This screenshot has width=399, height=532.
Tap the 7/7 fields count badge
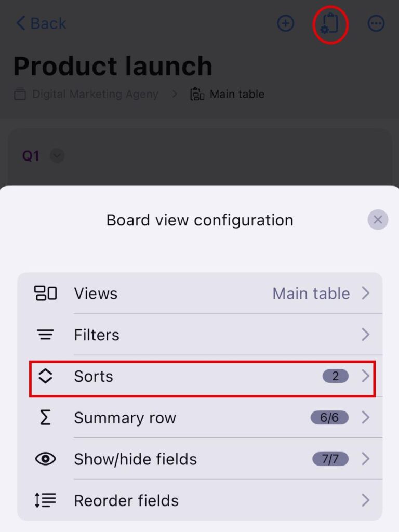(330, 459)
